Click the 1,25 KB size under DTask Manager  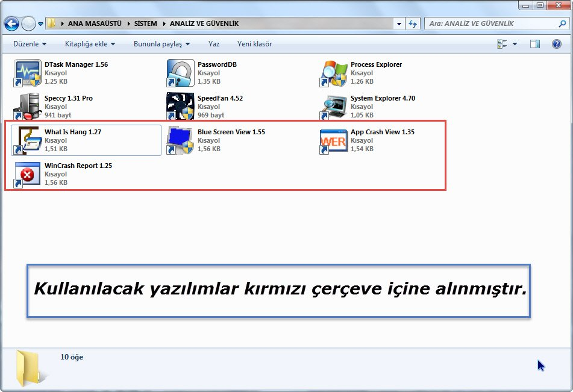click(56, 81)
